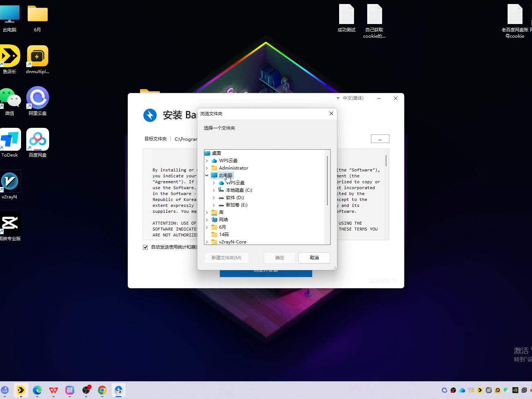Open 自己获取cookie的... file on desktop
This screenshot has width=532, height=399.
point(374,21)
